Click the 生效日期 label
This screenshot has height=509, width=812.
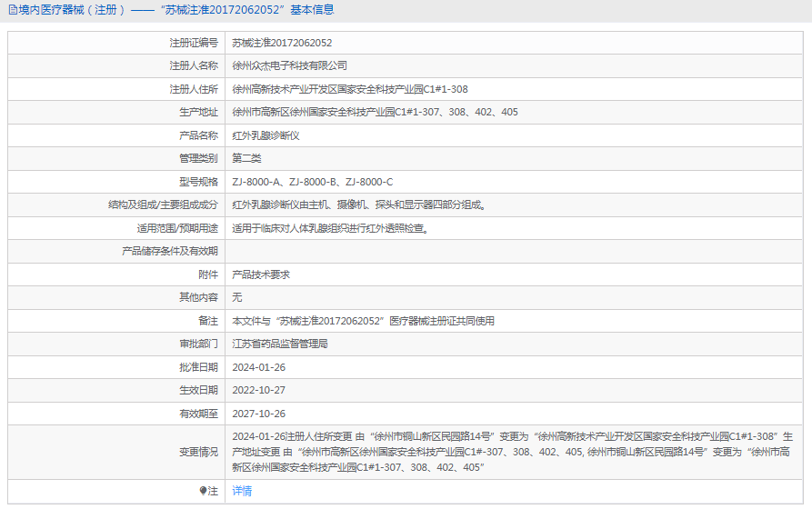tap(199, 390)
